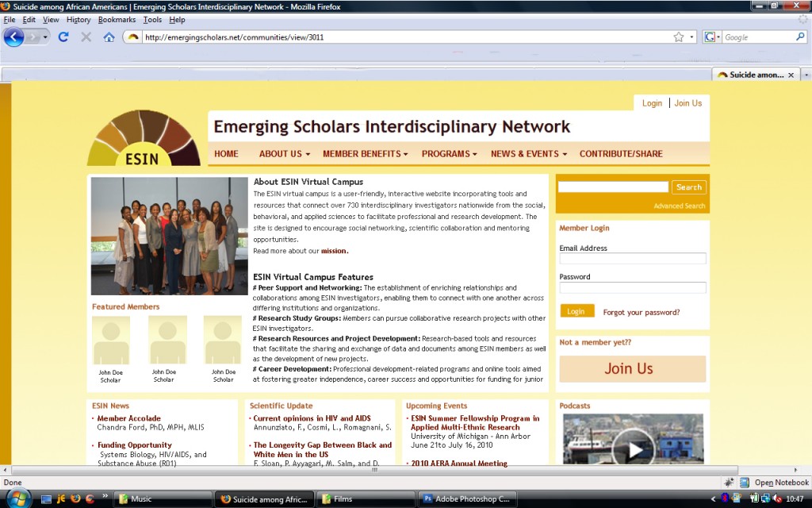Click the first John Doe Scholar avatar

point(110,340)
